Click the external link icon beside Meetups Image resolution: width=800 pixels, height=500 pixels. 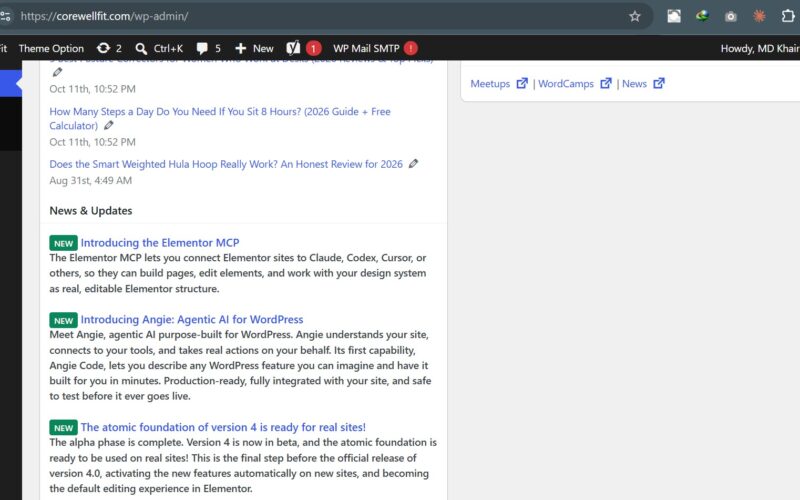coord(521,83)
